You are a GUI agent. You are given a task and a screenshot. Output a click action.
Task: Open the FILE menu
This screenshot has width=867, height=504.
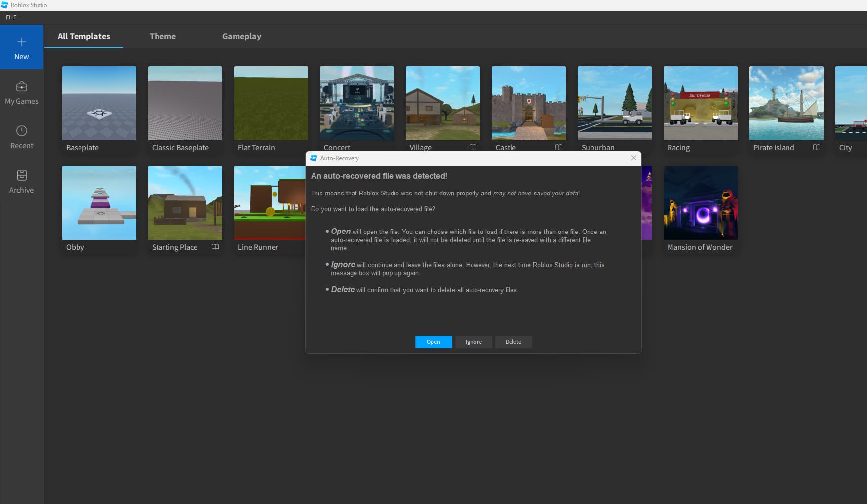click(x=11, y=17)
